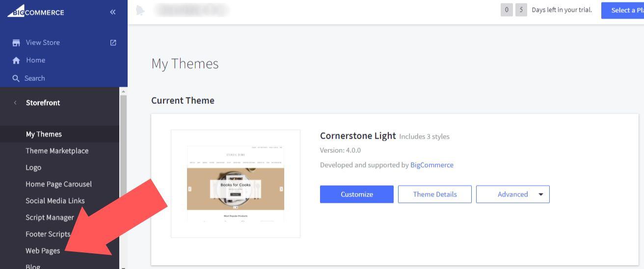The height and width of the screenshot is (269, 644).
Task: Click the View Store shop icon
Action: tap(16, 43)
